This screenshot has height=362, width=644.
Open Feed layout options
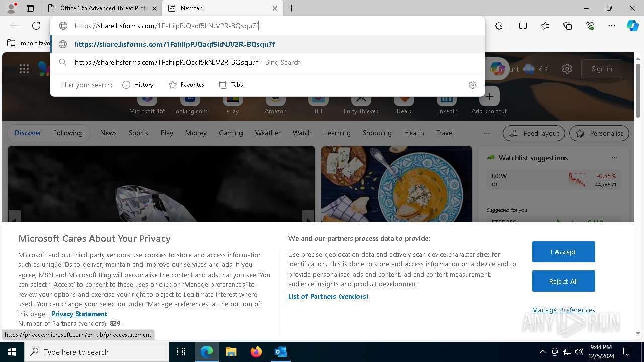click(x=534, y=133)
